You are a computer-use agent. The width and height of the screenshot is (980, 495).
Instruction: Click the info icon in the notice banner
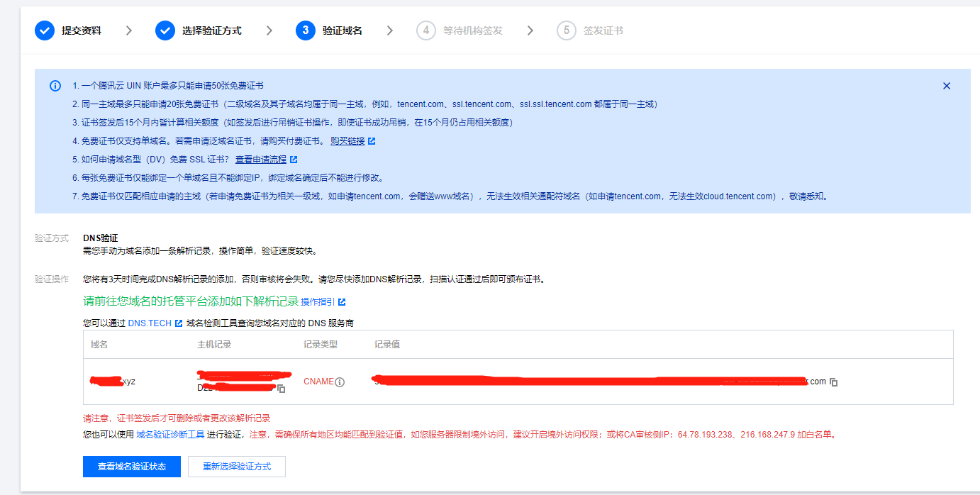55,86
